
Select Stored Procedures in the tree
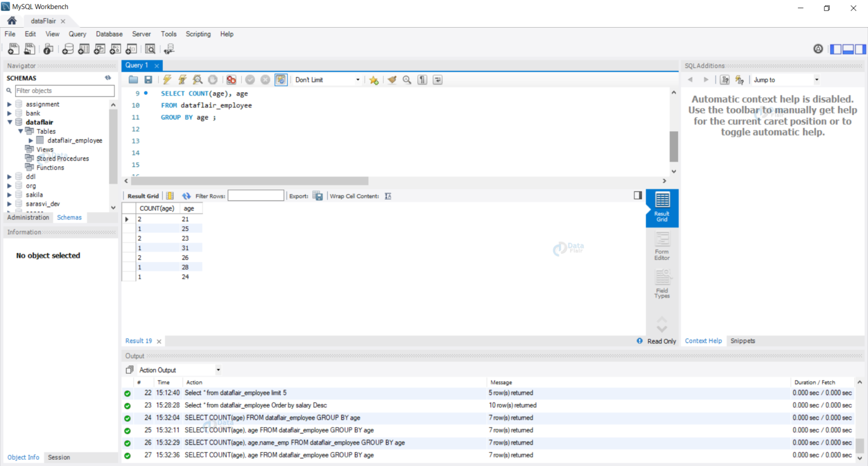62,158
